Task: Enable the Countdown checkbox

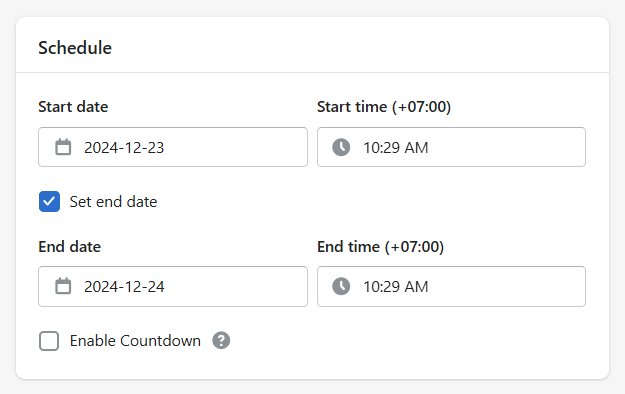Action: 49,341
